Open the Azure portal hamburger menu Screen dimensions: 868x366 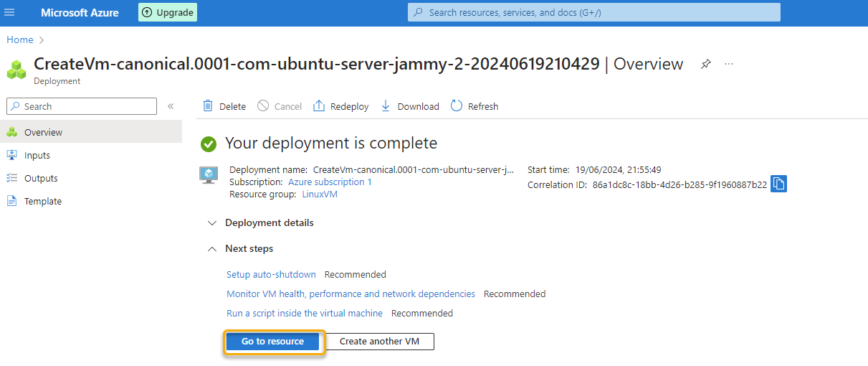click(10, 12)
